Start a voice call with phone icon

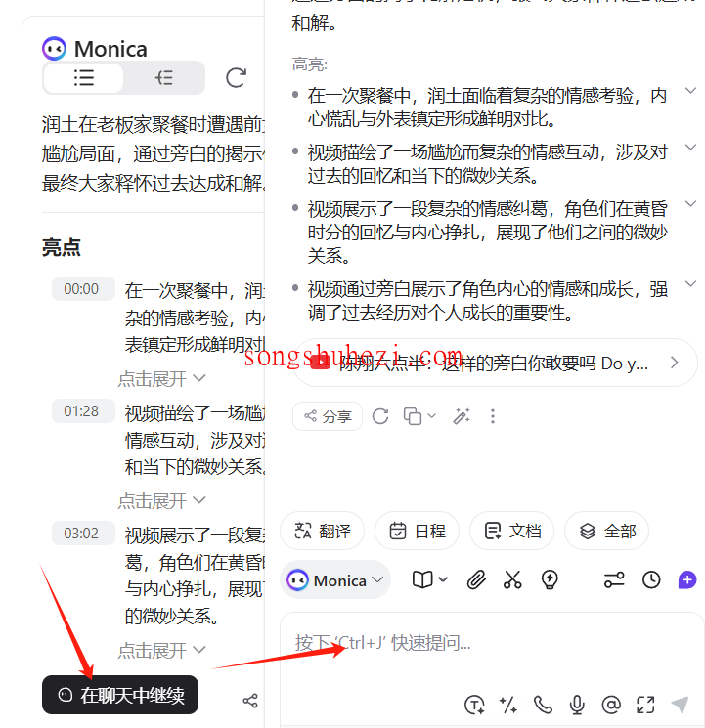543,705
